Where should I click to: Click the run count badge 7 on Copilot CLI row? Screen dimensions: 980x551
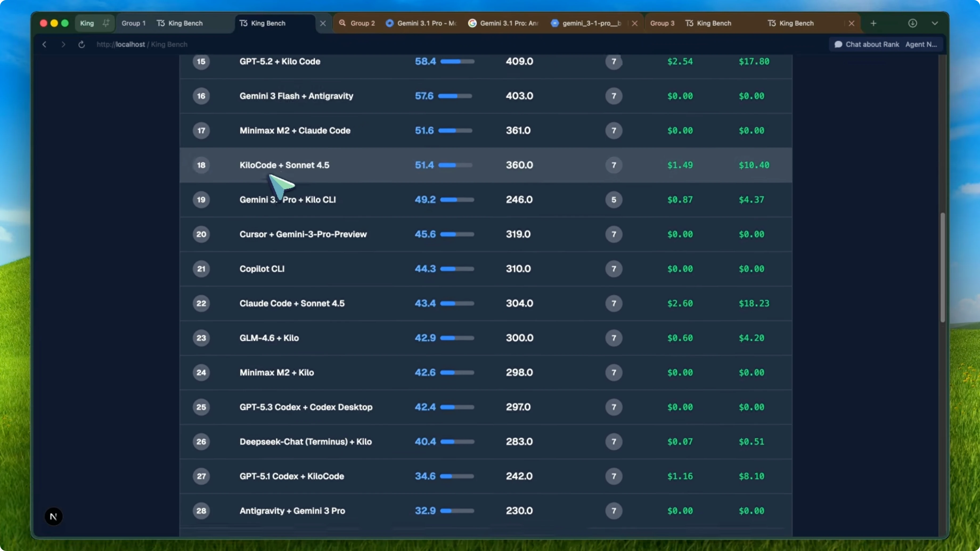614,269
